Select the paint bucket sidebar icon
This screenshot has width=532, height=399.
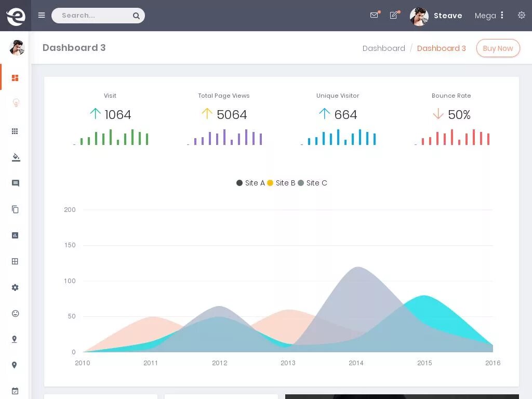[x=16, y=157]
